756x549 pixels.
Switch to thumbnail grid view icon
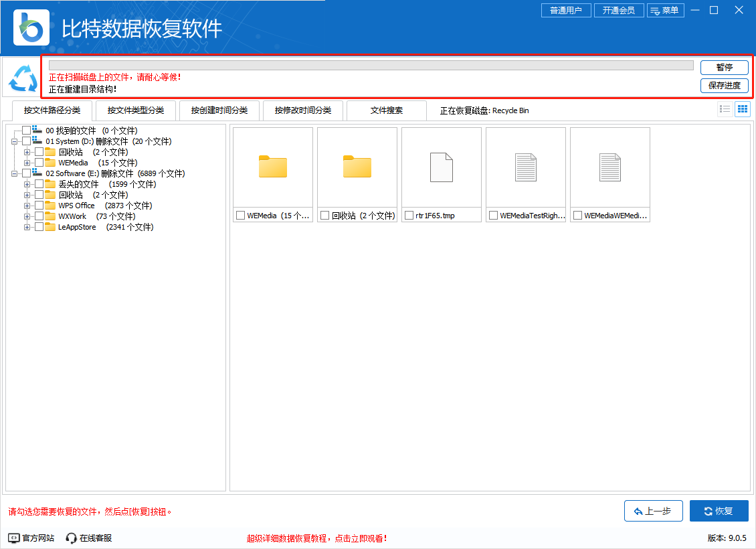(x=742, y=109)
